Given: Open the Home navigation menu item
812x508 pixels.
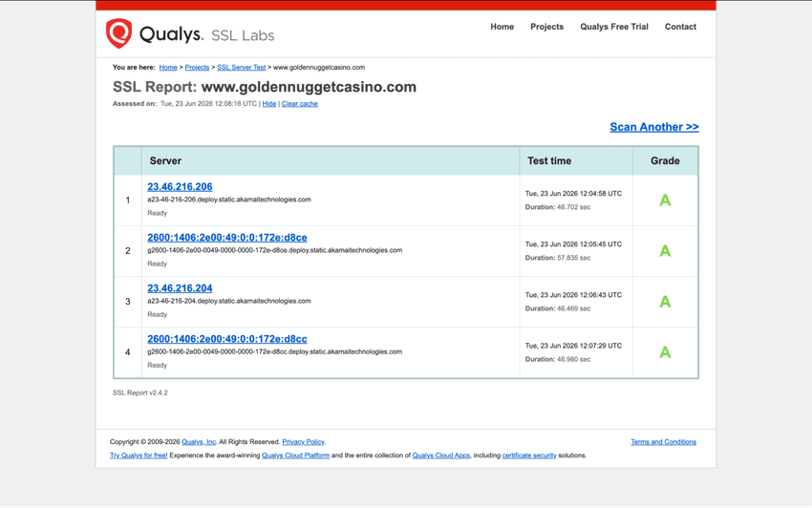Looking at the screenshot, I should coord(502,27).
